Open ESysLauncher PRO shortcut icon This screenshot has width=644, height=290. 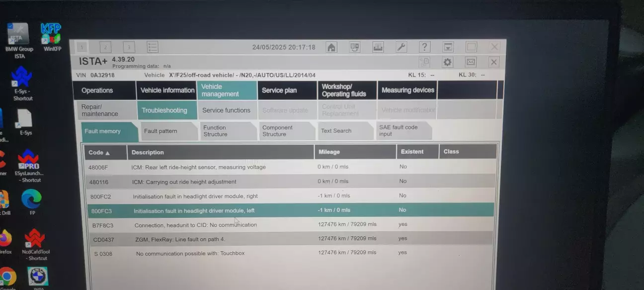point(29,166)
